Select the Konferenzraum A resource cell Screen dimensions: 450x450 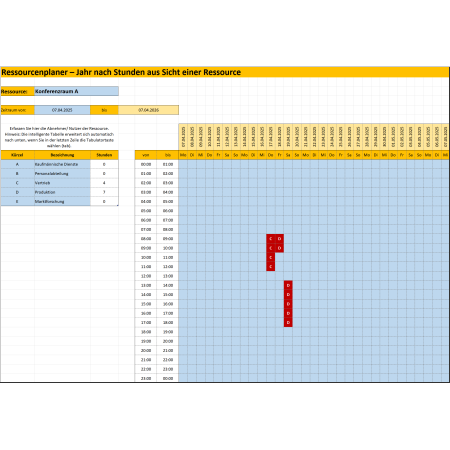click(x=76, y=91)
